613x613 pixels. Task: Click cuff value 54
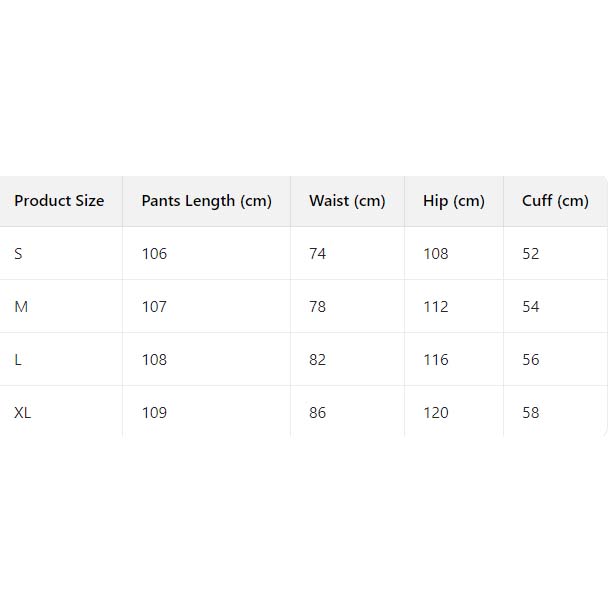530,307
